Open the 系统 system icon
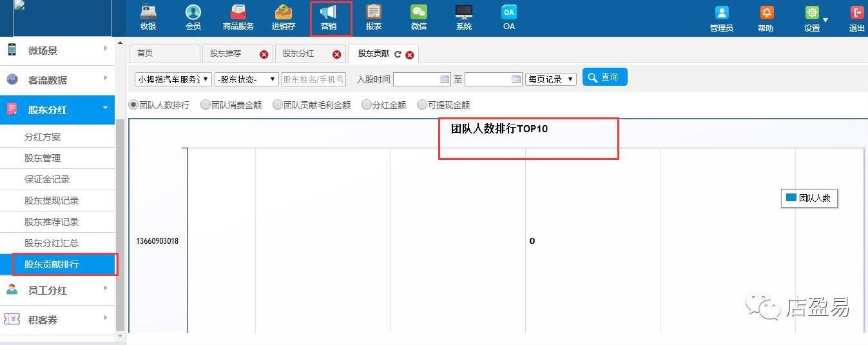Image resolution: width=868 pixels, height=345 pixels. (464, 18)
